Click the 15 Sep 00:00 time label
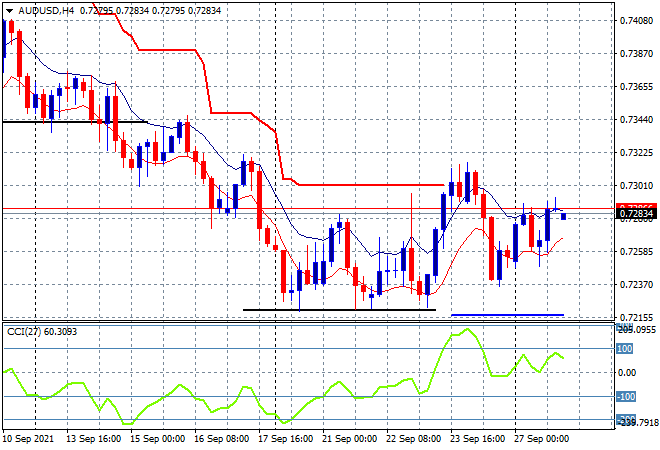 tap(157, 439)
